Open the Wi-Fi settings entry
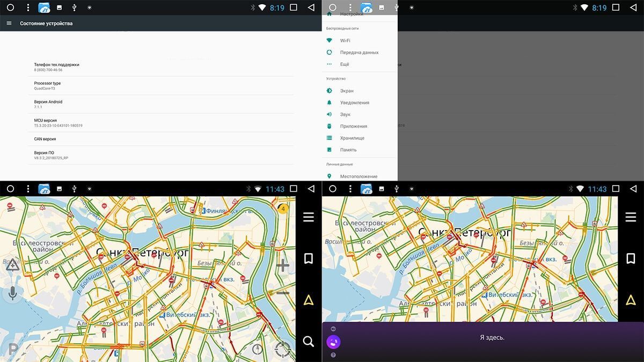Image resolution: width=644 pixels, height=362 pixels. [x=345, y=41]
